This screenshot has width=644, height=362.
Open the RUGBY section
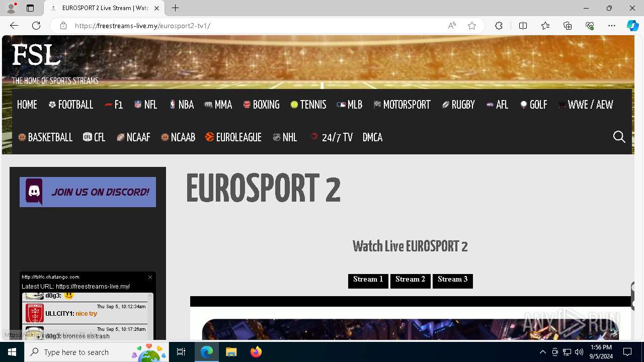click(x=458, y=105)
